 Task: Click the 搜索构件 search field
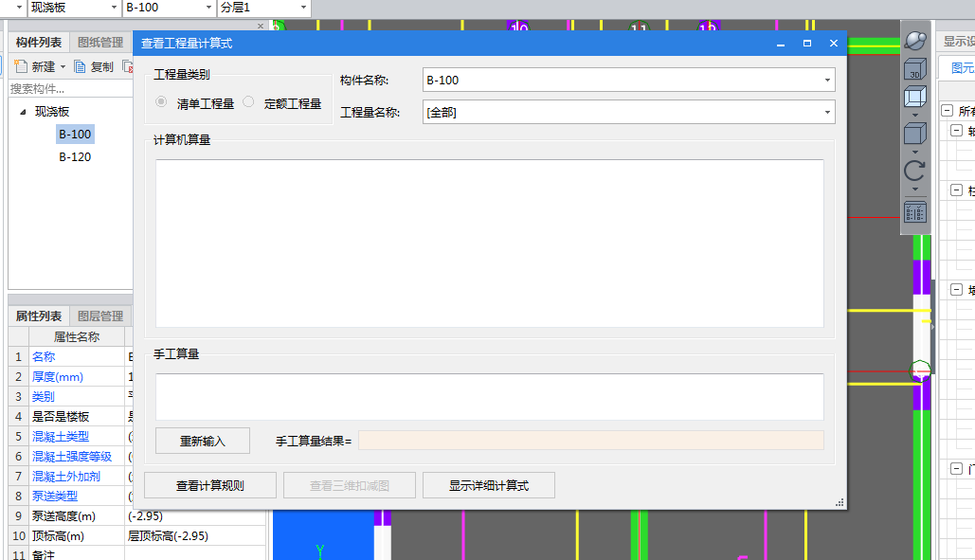pyautogui.click(x=71, y=89)
